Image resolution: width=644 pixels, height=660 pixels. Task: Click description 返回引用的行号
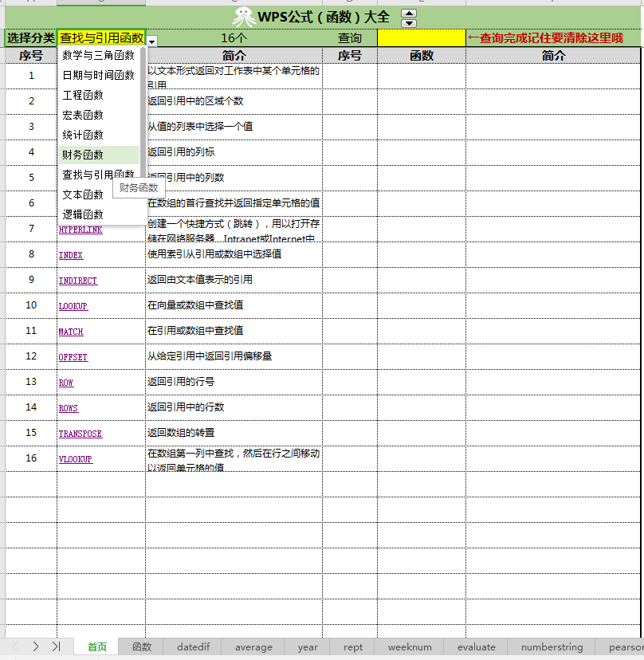[181, 382]
